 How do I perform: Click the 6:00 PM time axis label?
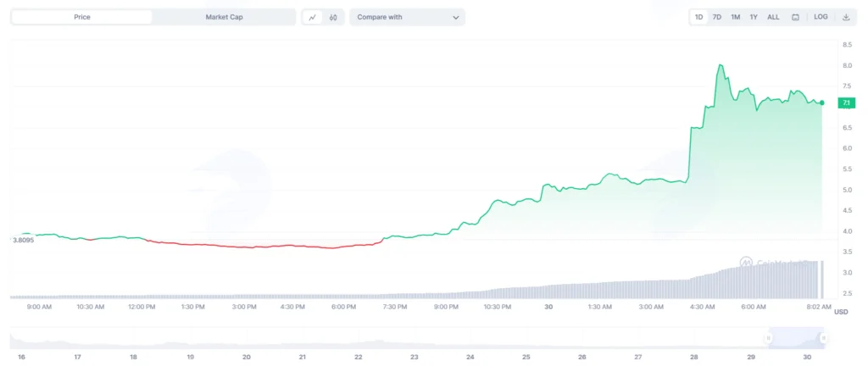343,307
